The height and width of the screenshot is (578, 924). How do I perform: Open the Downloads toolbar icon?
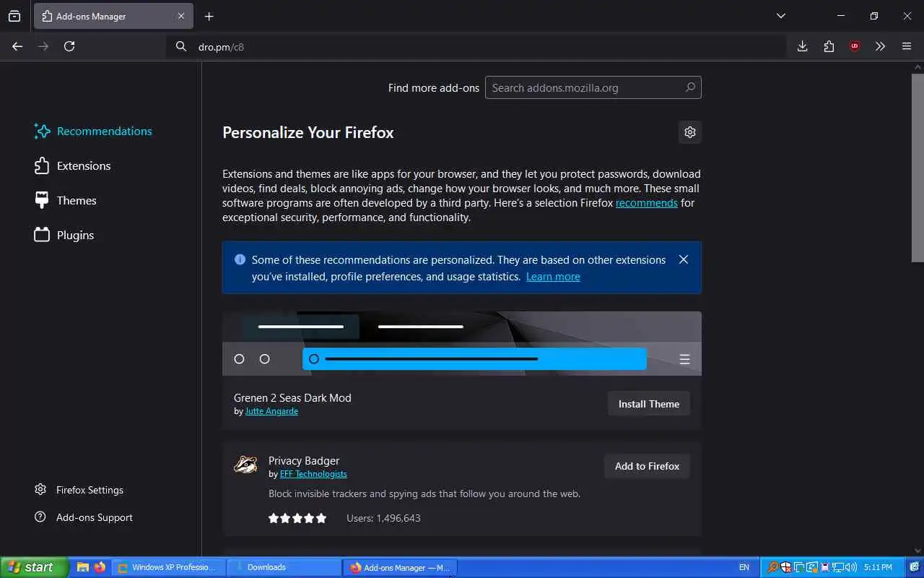pos(803,46)
